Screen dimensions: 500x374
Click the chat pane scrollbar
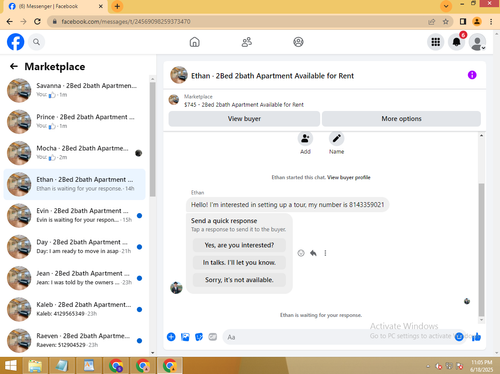(481, 249)
